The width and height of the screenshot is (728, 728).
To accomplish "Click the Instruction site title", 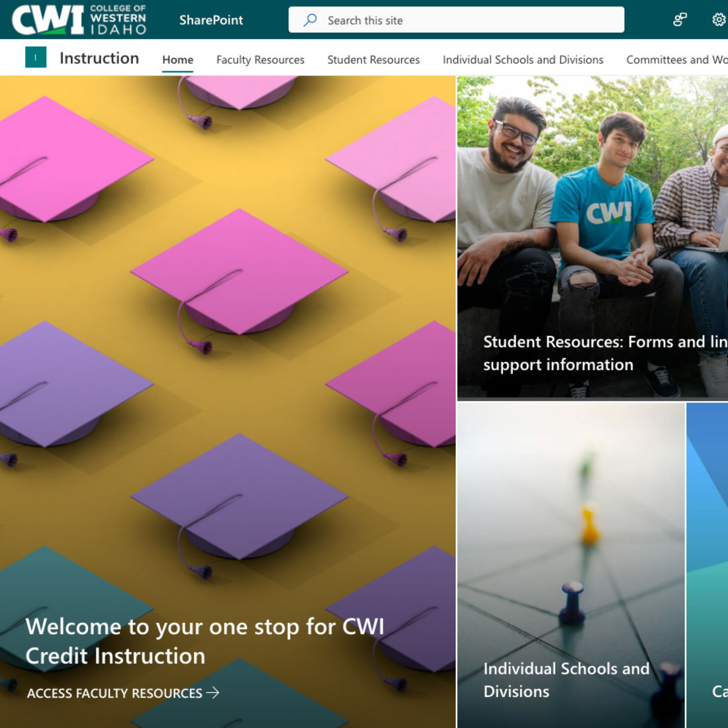I will pyautogui.click(x=99, y=58).
